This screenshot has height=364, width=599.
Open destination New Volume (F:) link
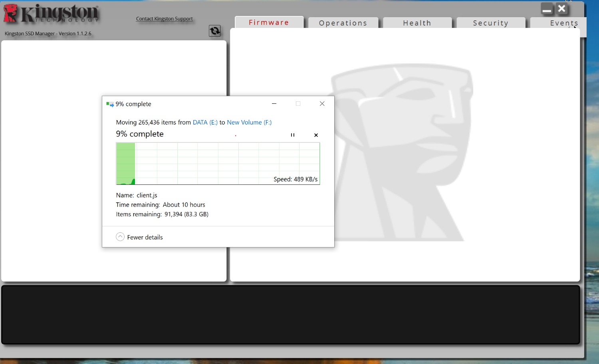click(249, 123)
